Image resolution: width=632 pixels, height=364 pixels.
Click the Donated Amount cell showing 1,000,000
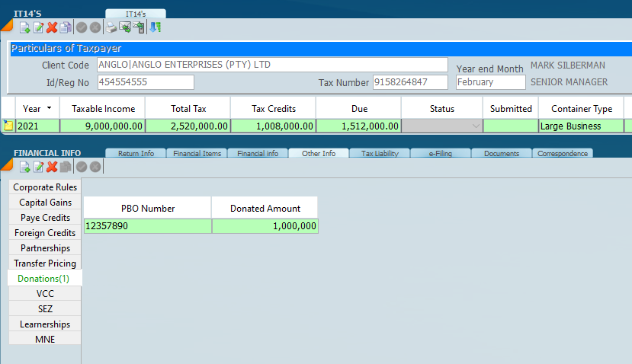coord(265,226)
